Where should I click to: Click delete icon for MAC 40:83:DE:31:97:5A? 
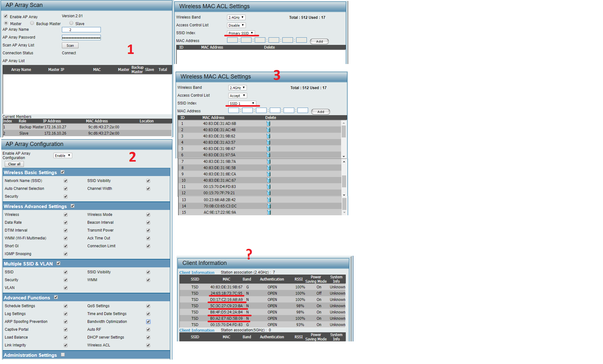click(x=269, y=155)
